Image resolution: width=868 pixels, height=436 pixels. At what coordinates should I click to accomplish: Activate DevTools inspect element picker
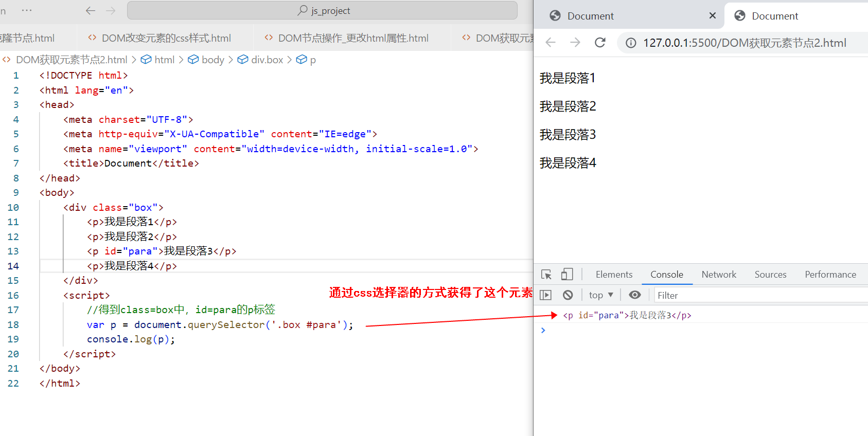(x=546, y=275)
